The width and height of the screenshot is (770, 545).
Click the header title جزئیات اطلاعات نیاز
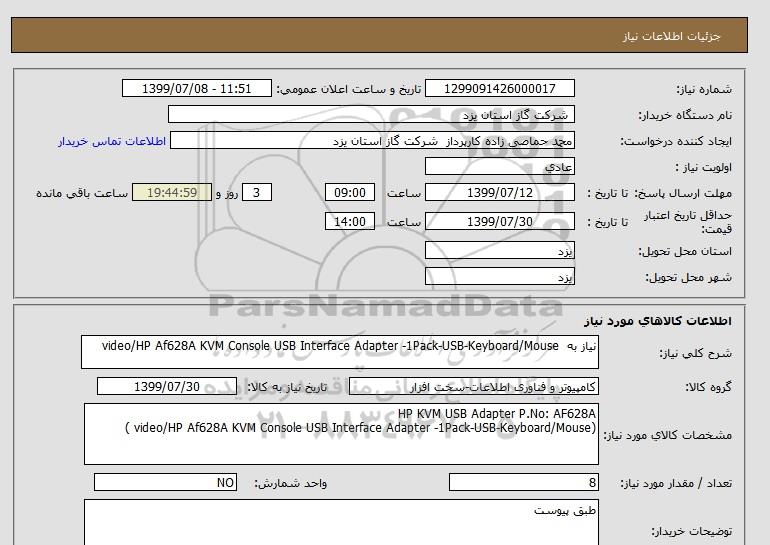pyautogui.click(x=671, y=36)
